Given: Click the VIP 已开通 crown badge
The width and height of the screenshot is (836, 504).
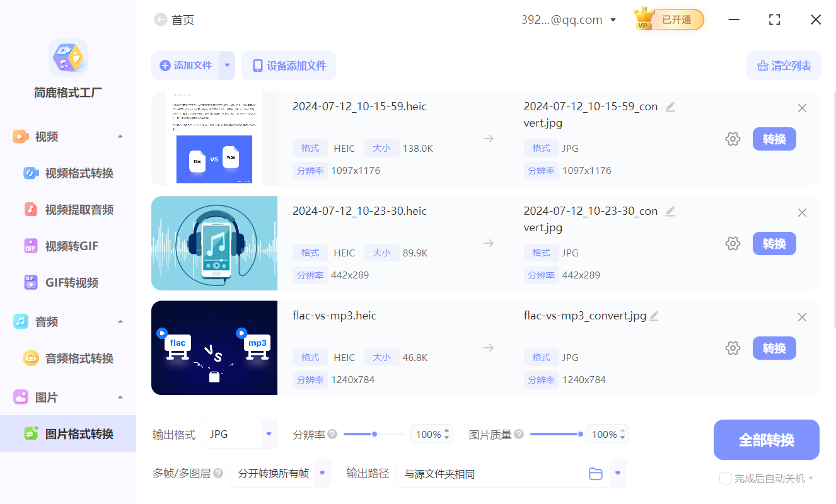Looking at the screenshot, I should tap(668, 19).
